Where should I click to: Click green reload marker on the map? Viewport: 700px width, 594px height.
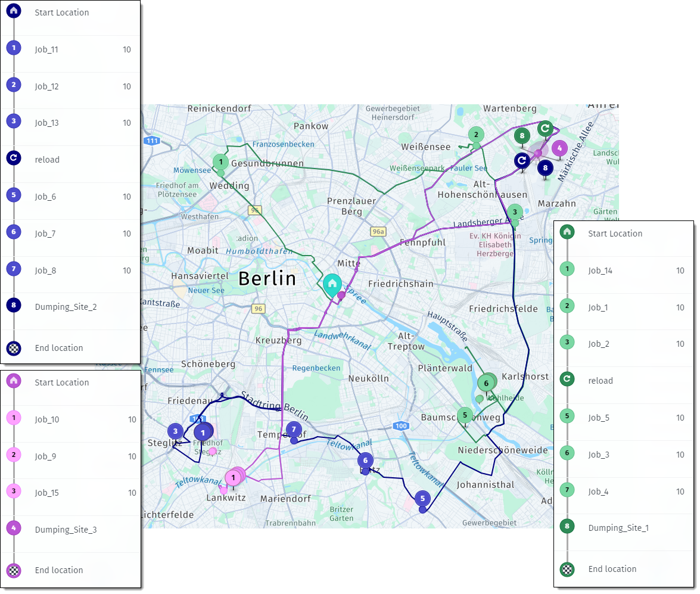545,129
